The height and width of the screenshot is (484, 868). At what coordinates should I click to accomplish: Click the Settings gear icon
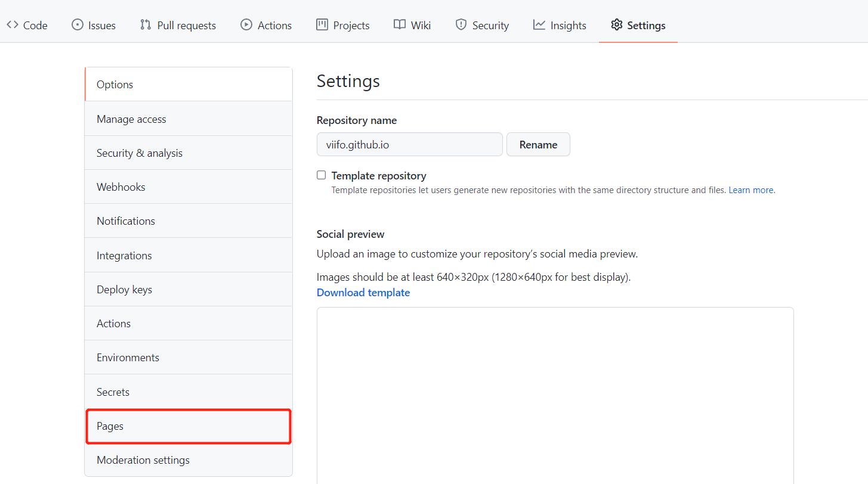(617, 25)
